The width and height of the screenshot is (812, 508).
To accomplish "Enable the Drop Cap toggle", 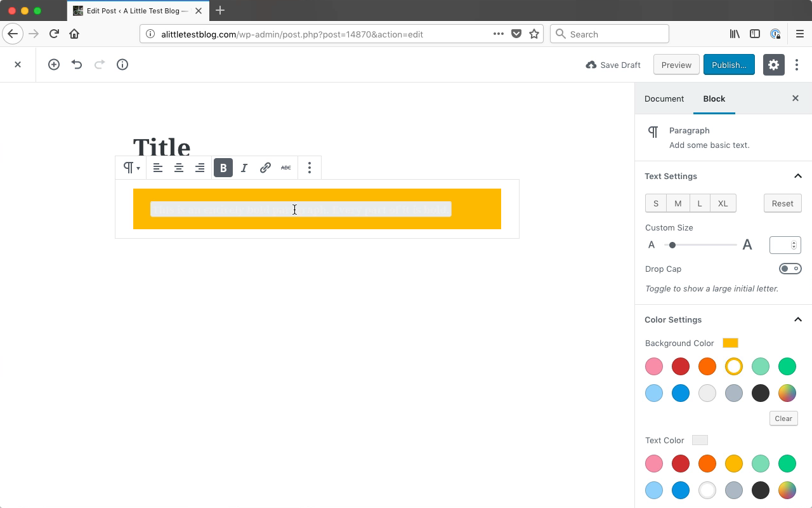I will point(790,268).
